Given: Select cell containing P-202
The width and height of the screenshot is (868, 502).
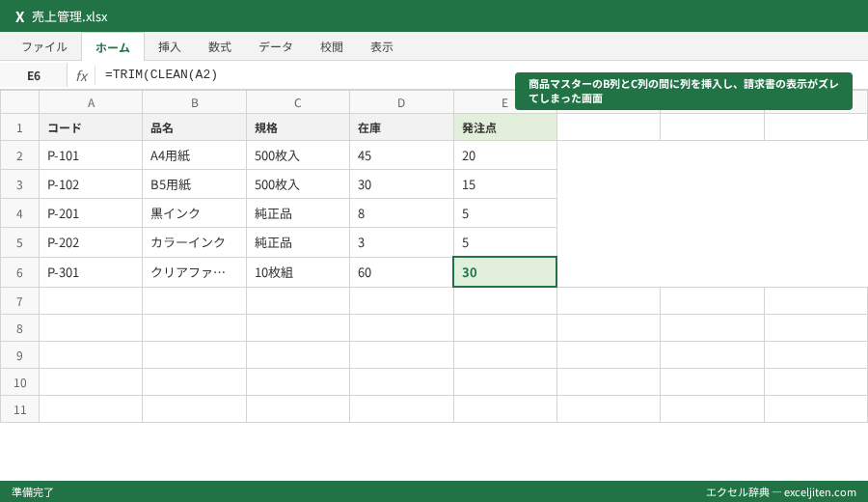Looking at the screenshot, I should tap(91, 242).
